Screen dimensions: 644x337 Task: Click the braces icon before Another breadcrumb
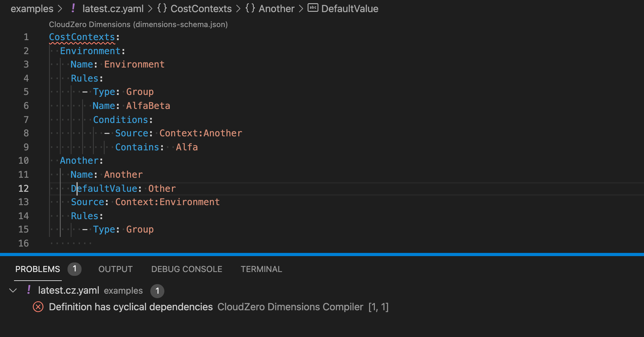(x=250, y=8)
